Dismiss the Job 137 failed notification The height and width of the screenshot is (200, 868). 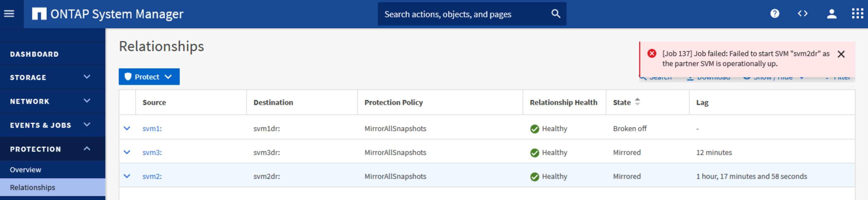click(x=841, y=54)
